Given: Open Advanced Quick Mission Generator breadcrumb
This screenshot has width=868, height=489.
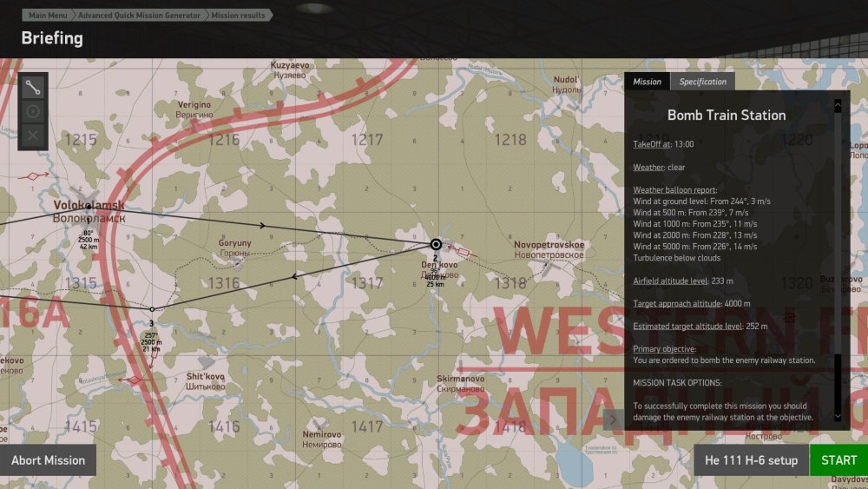Looking at the screenshot, I should pyautogui.click(x=139, y=15).
